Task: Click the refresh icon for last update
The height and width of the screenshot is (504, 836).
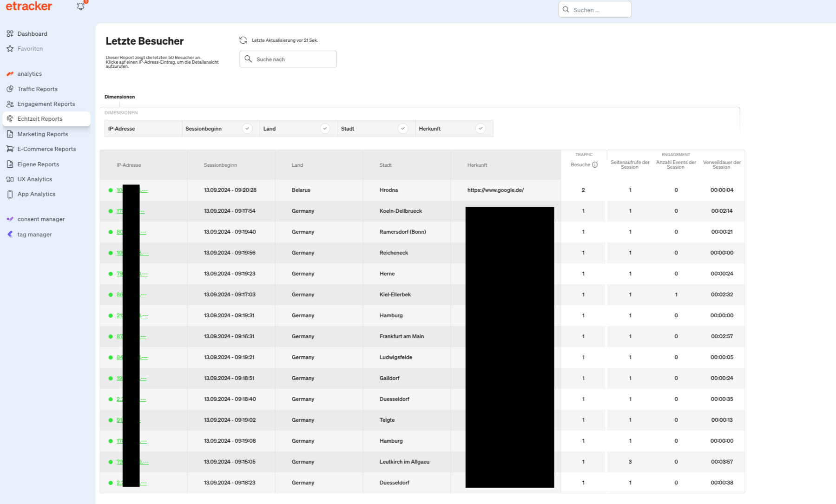Action: coord(243,40)
